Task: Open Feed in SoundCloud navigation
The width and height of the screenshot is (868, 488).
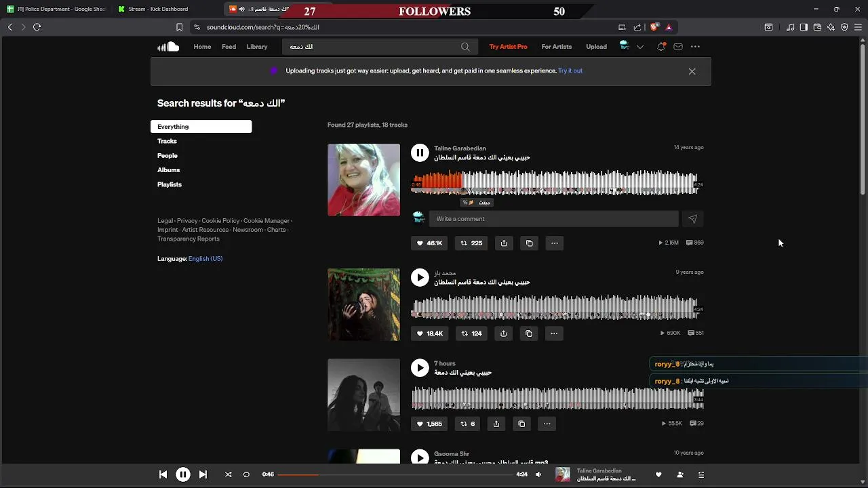Action: [229, 47]
